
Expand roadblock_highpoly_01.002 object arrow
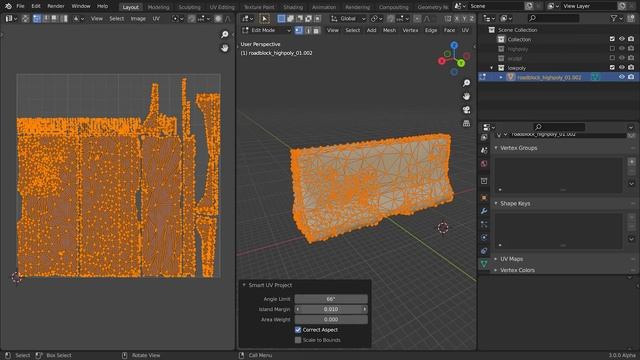click(x=501, y=77)
